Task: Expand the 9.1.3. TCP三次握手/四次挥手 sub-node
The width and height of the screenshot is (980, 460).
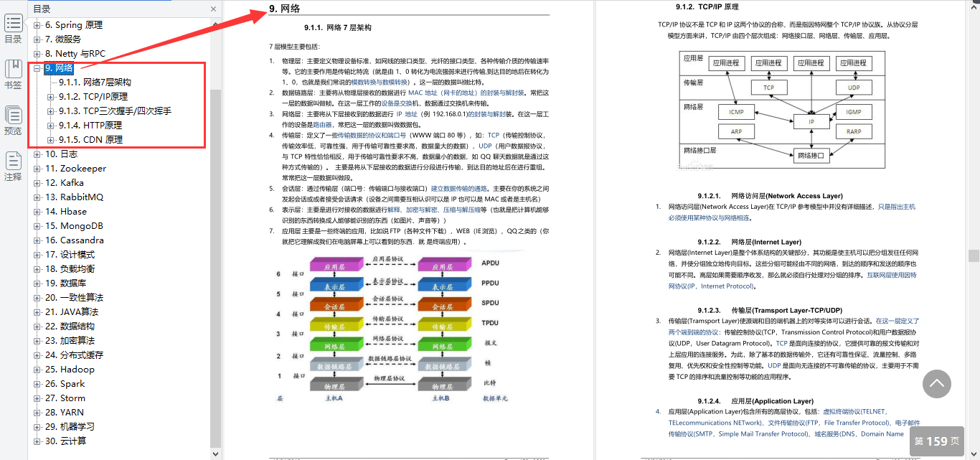Action: click(51, 111)
